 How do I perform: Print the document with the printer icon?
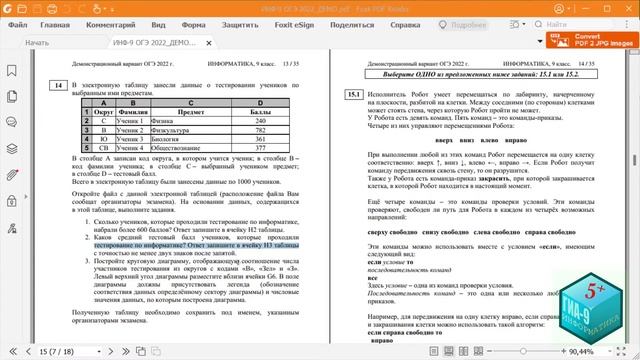tap(52, 8)
